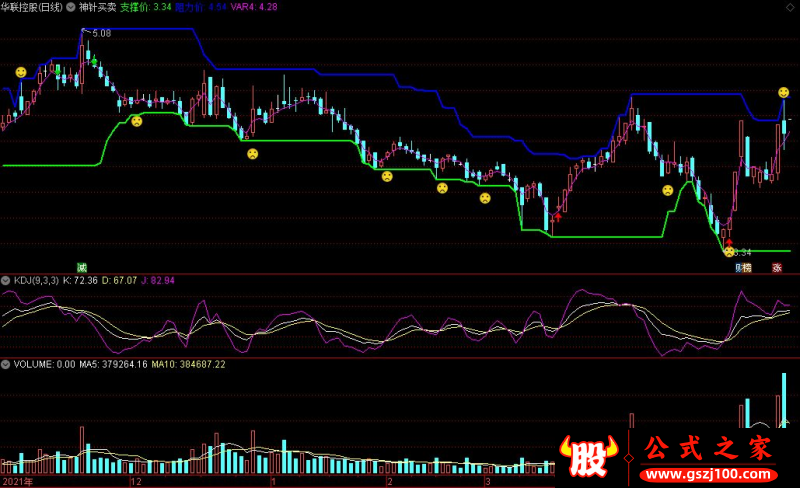Click the J: 82.94 value
The width and height of the screenshot is (800, 488).
[x=158, y=280]
